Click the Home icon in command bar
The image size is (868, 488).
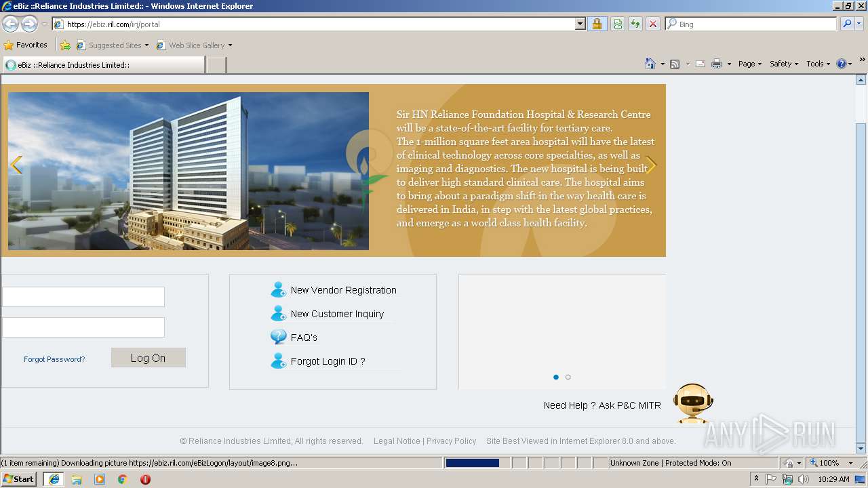pos(650,64)
